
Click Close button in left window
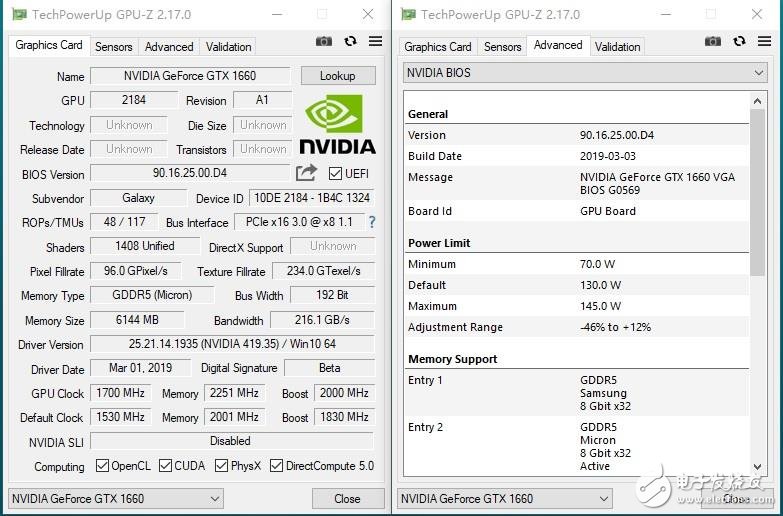(348, 499)
